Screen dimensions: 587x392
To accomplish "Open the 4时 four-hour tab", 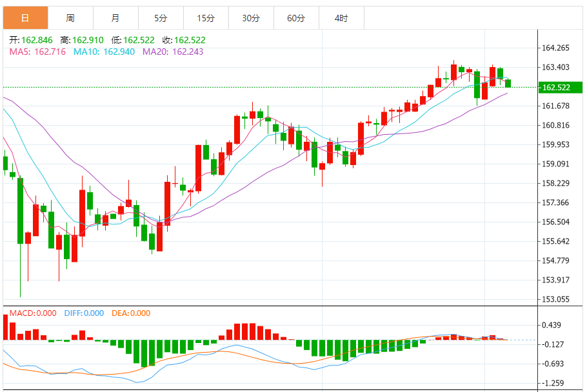I will pos(341,18).
